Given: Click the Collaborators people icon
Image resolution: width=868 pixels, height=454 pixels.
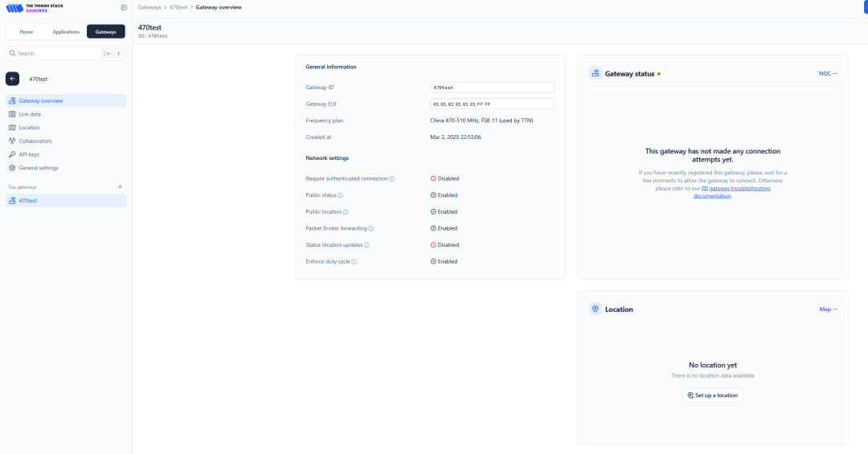Looking at the screenshot, I should [x=12, y=141].
